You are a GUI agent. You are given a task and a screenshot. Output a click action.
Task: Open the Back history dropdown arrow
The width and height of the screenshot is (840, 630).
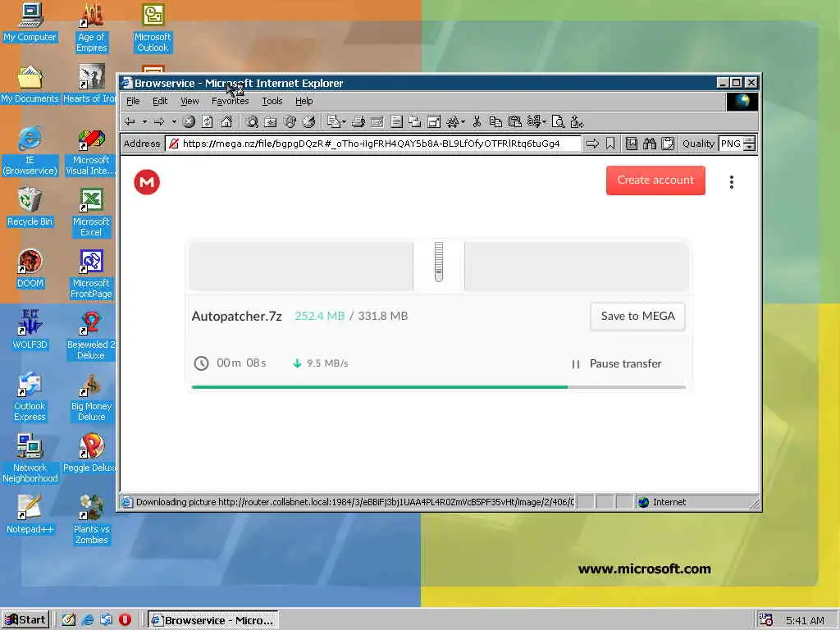coord(144,122)
